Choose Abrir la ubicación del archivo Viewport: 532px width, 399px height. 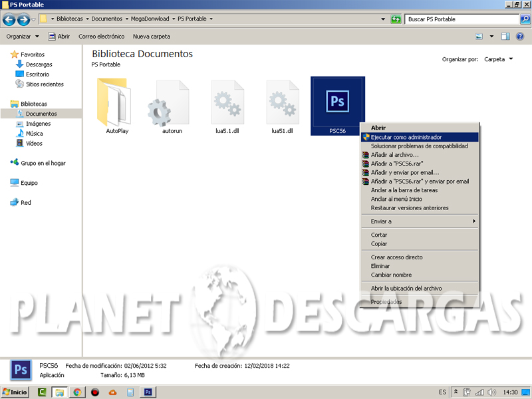tap(420, 289)
